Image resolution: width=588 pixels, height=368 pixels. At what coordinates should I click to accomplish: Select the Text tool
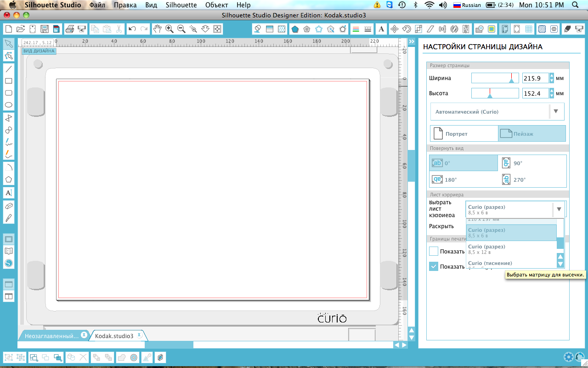tap(8, 192)
